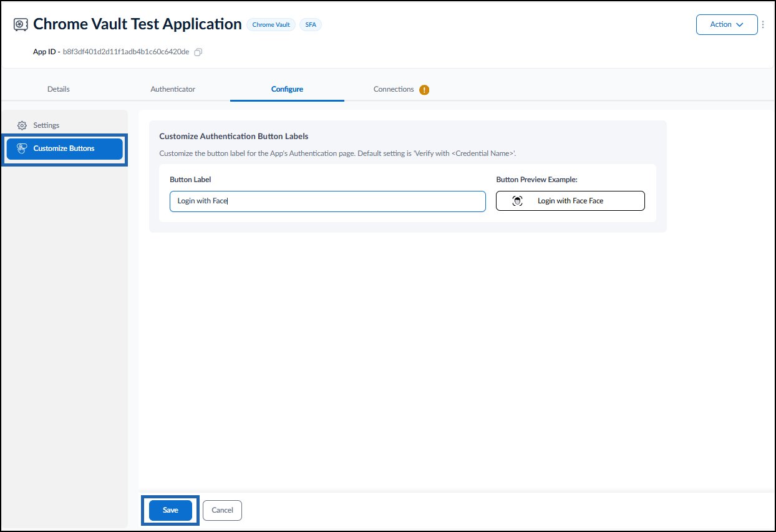Click the face scan icon in preview button

pyautogui.click(x=517, y=201)
